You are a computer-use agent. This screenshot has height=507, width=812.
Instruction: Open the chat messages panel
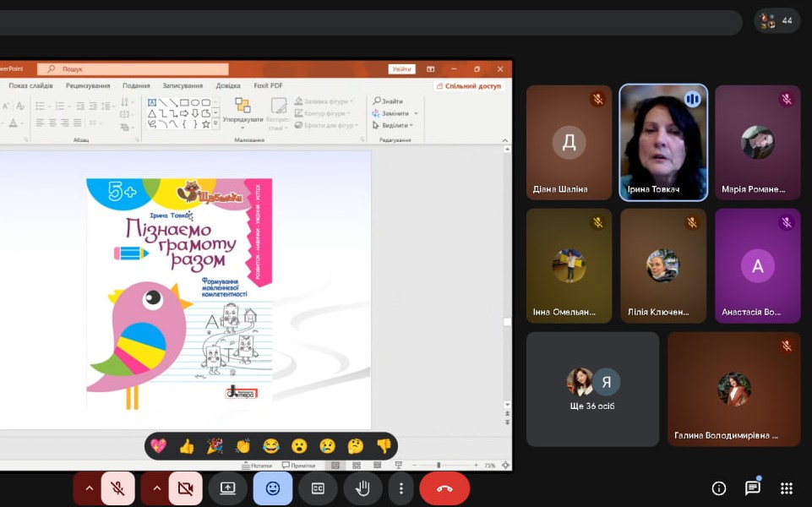753,488
